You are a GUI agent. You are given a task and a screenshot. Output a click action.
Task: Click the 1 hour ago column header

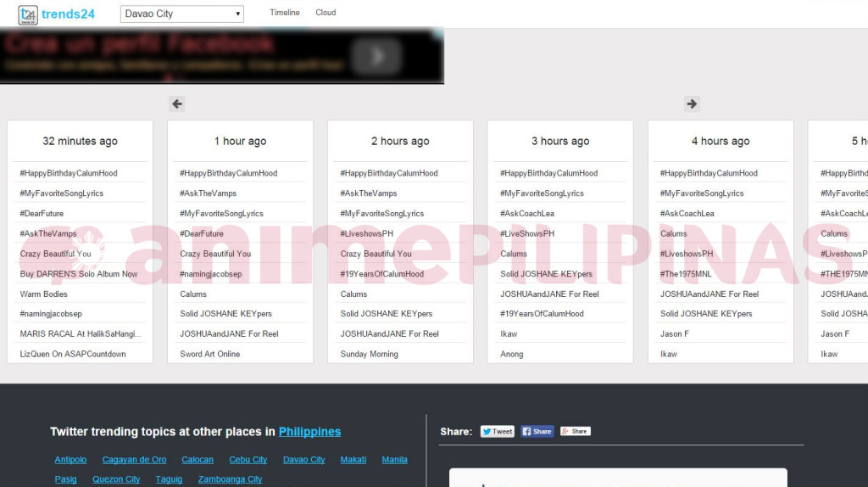tap(240, 142)
